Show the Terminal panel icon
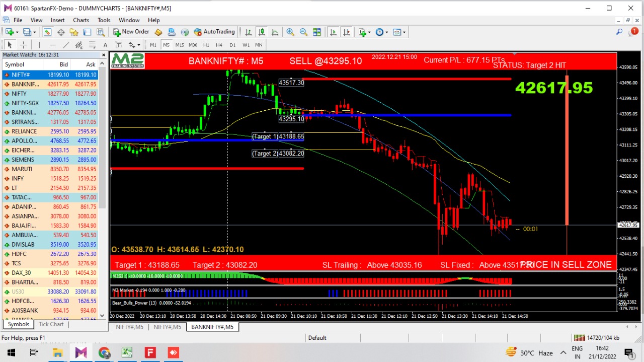 click(87, 32)
